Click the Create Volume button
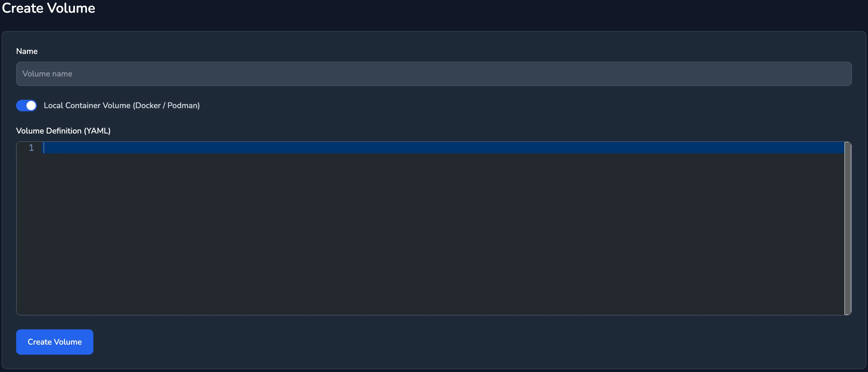This screenshot has width=868, height=372. click(x=55, y=341)
